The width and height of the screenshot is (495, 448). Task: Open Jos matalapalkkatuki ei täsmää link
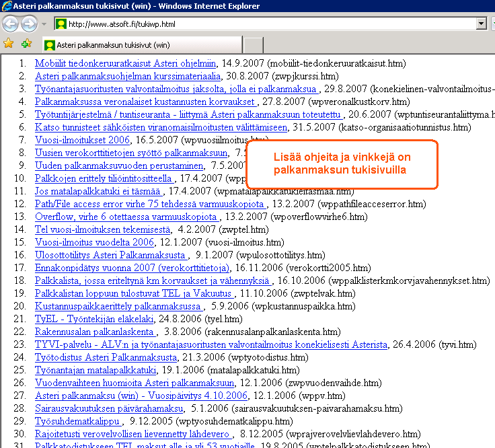(x=98, y=191)
